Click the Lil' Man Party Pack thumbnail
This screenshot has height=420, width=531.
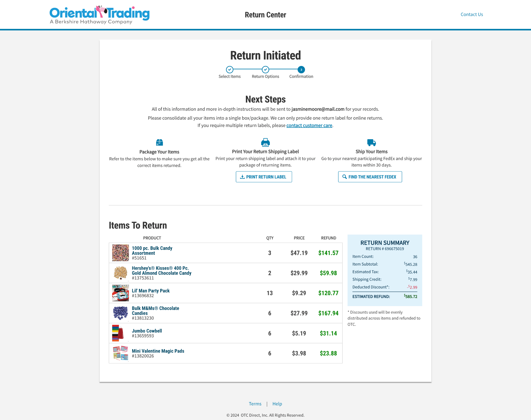120,293
